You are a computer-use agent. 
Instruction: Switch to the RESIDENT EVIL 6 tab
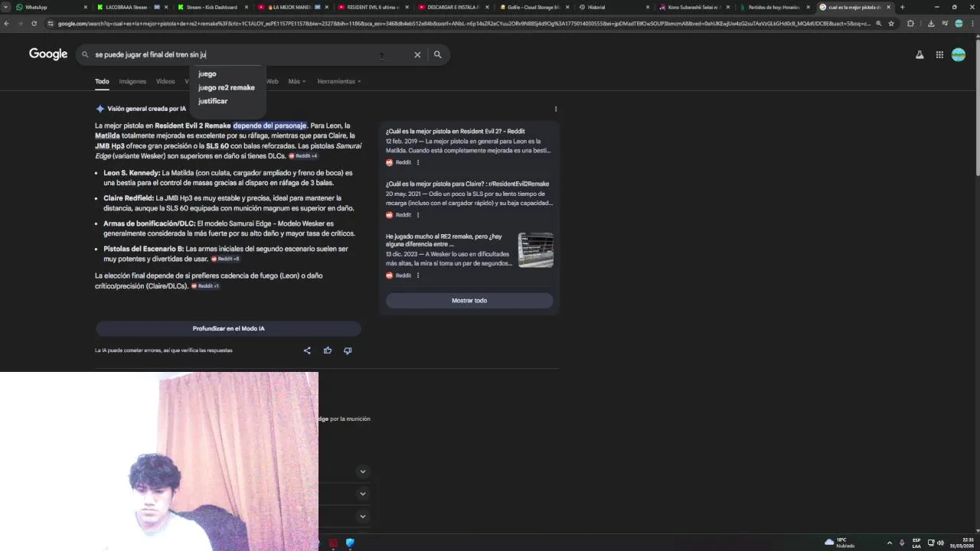373,7
